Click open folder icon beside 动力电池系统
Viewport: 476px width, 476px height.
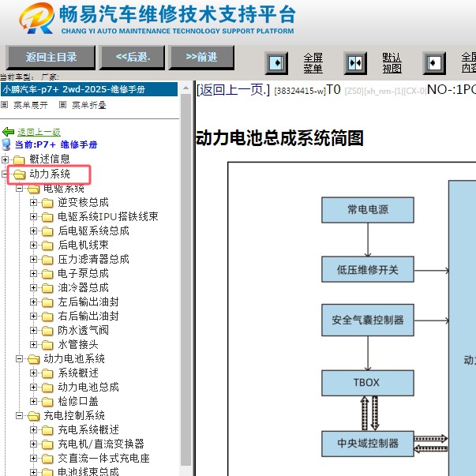pos(33,359)
